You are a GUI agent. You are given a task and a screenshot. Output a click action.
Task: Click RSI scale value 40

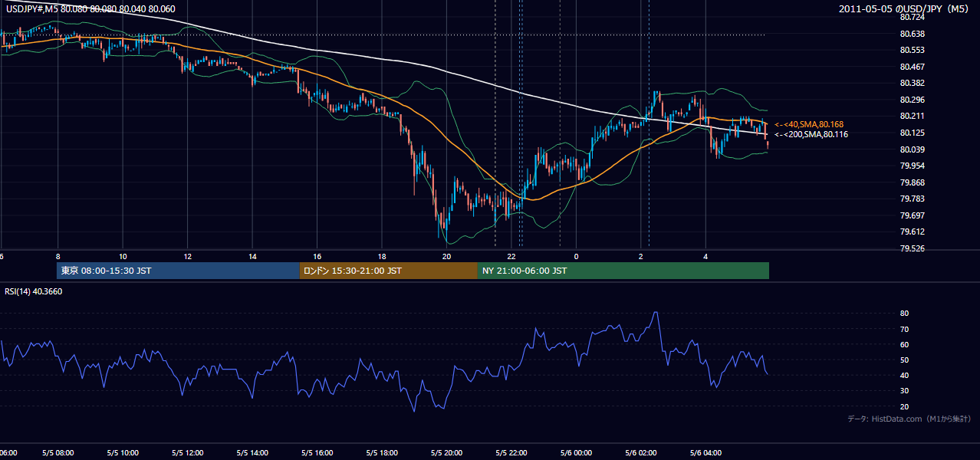coord(904,375)
